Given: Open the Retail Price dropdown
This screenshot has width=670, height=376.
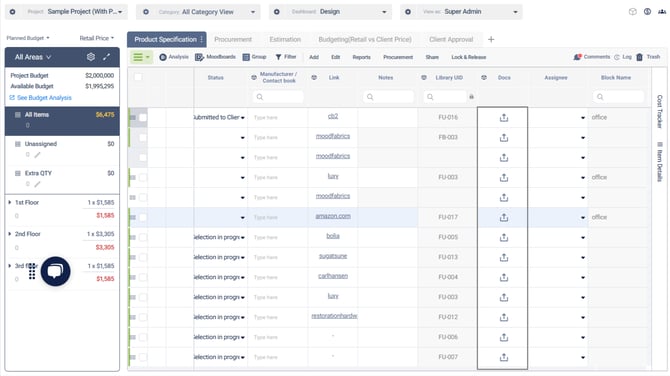Looking at the screenshot, I should [x=97, y=38].
